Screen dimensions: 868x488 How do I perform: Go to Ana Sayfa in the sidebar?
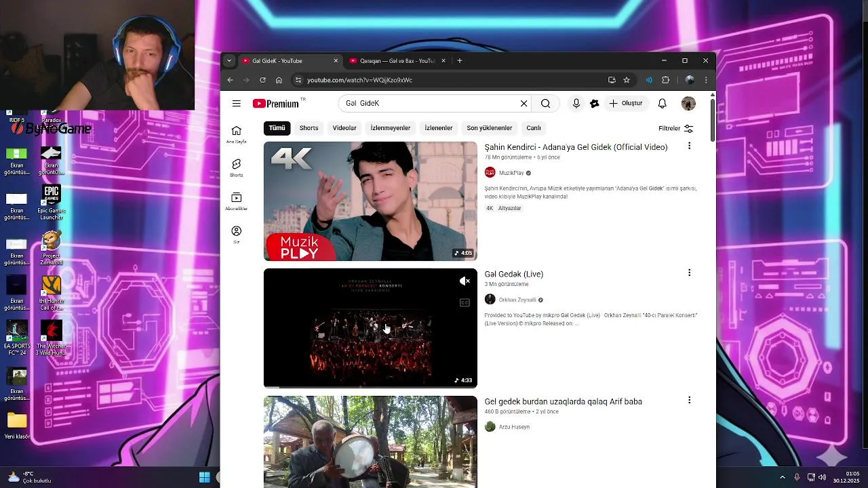coord(236,134)
